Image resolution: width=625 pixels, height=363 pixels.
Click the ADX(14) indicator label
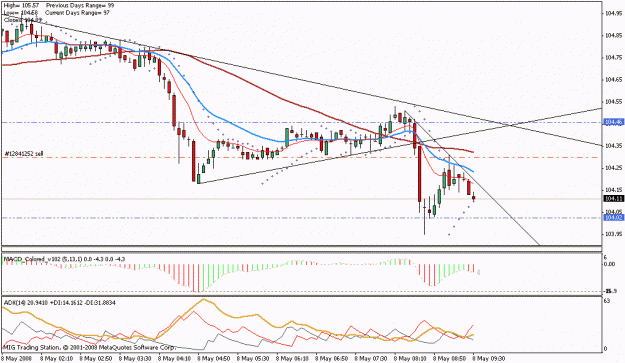coord(59,303)
